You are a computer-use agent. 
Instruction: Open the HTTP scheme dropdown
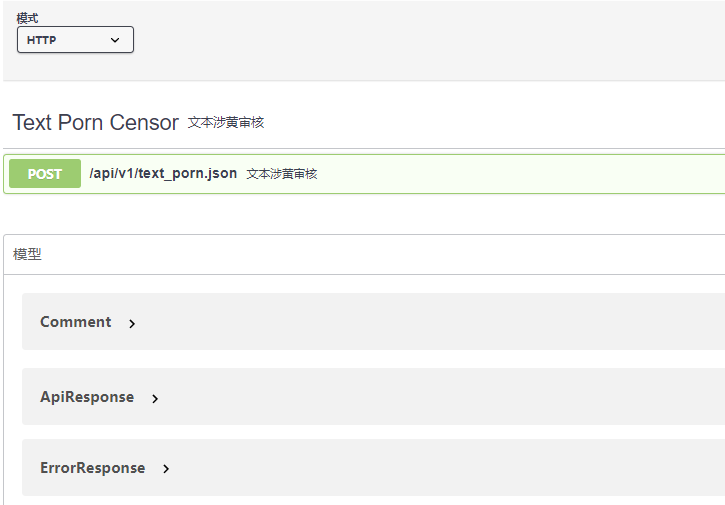[x=75, y=40]
